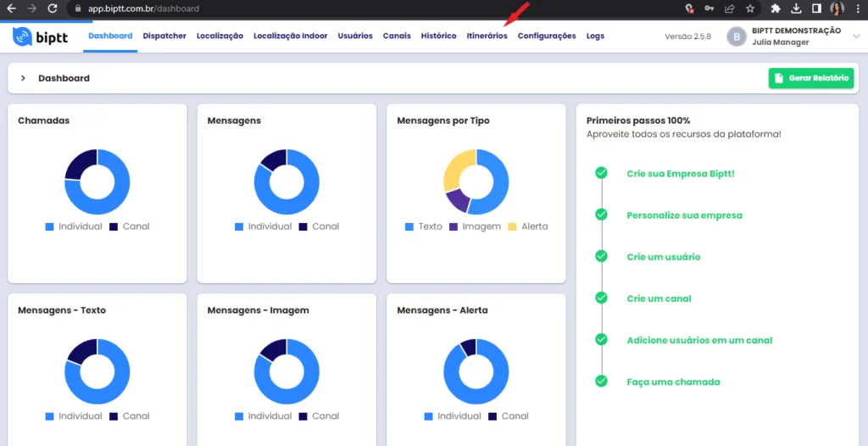868x446 pixels.
Task: Open the Histórico tab
Action: 438,36
